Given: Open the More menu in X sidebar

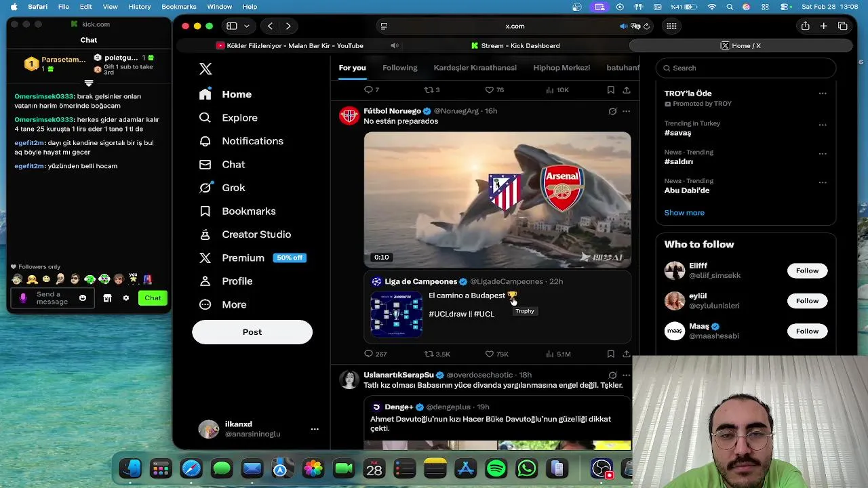Looking at the screenshot, I should [x=222, y=305].
